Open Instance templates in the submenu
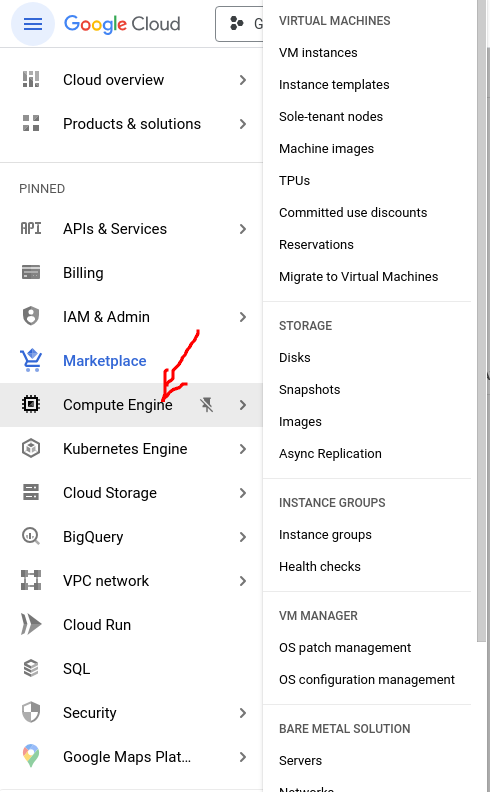490x792 pixels. tap(334, 84)
